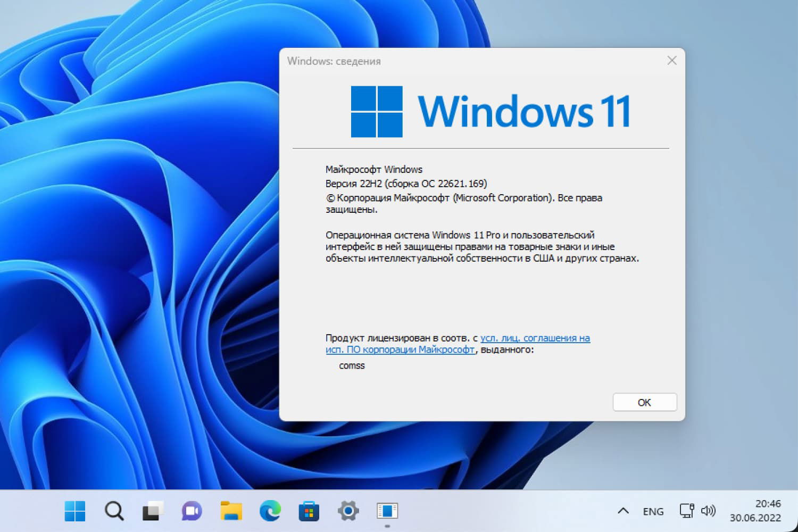The height and width of the screenshot is (532, 798).
Task: Open the усл. лиц. соглашения license link
Action: click(x=534, y=338)
